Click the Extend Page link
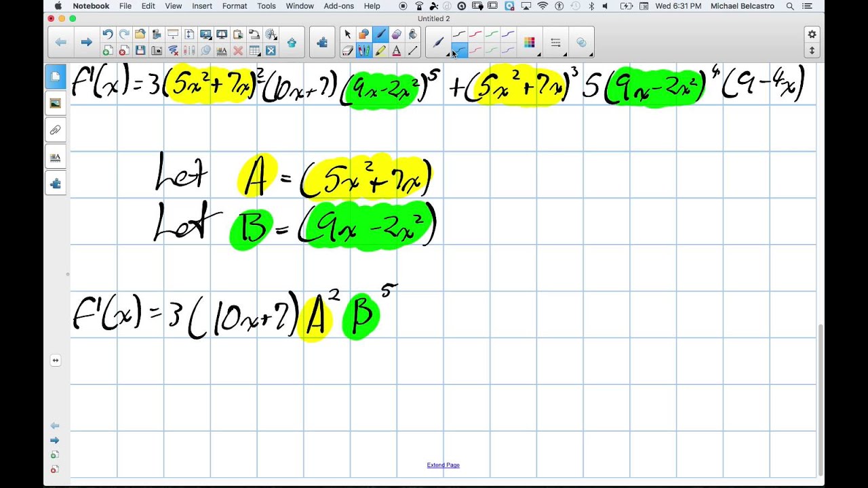Viewport: 868px width, 488px height. pyautogui.click(x=443, y=465)
